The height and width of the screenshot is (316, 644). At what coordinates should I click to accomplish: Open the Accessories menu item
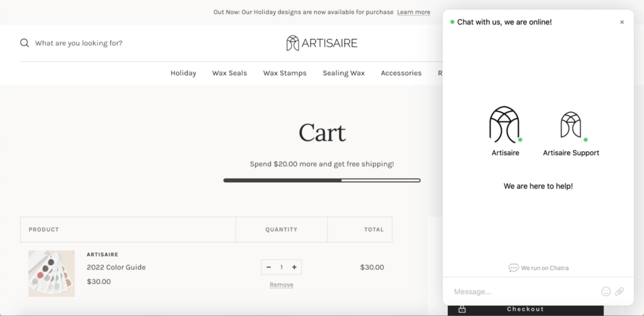(401, 73)
